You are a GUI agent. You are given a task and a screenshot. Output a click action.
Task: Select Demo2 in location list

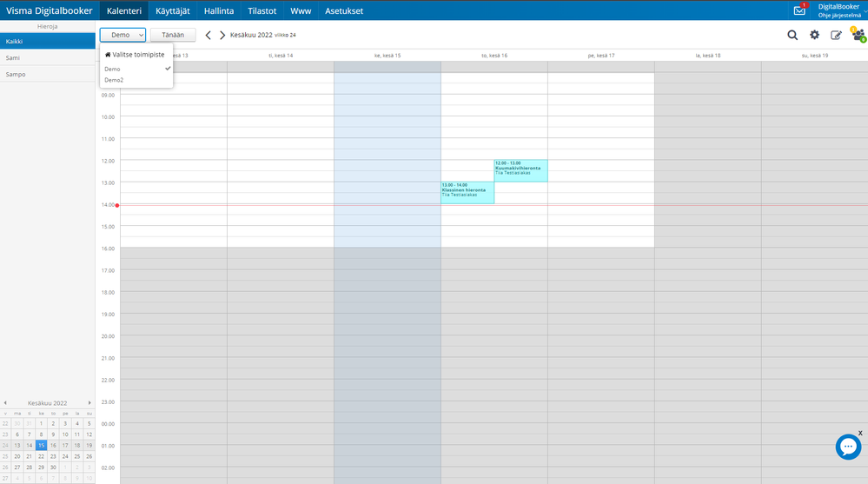tap(136, 80)
